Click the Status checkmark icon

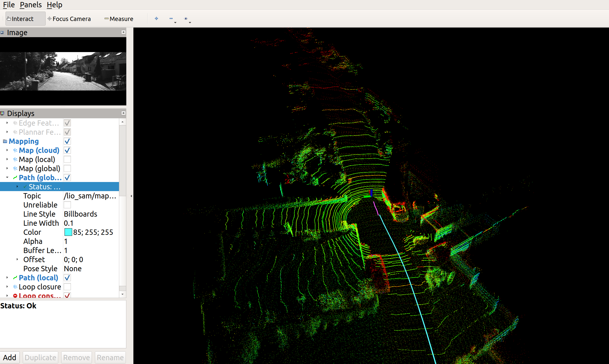(x=25, y=187)
